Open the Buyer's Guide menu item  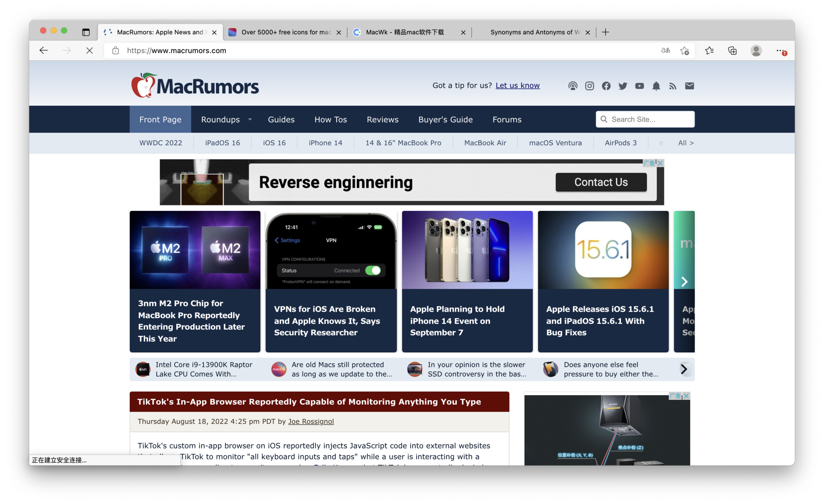tap(445, 119)
